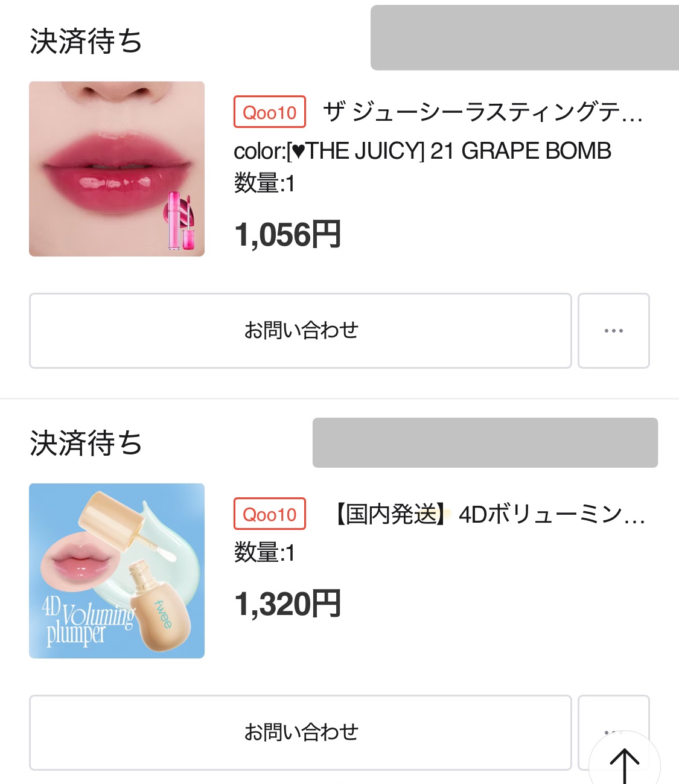Click お問い合わせ for the 4D plumper order
The height and width of the screenshot is (784, 679).
coord(301,733)
